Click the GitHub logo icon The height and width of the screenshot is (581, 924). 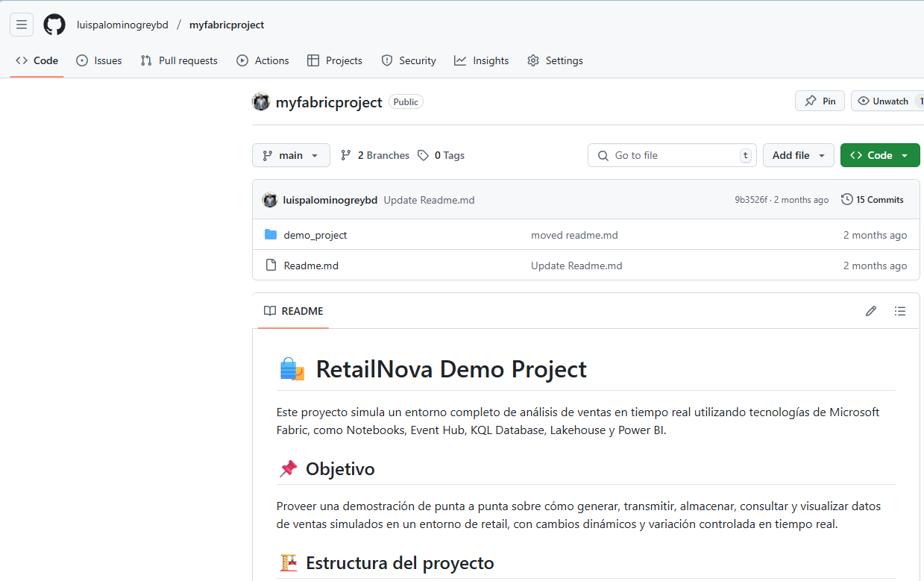pyautogui.click(x=54, y=25)
